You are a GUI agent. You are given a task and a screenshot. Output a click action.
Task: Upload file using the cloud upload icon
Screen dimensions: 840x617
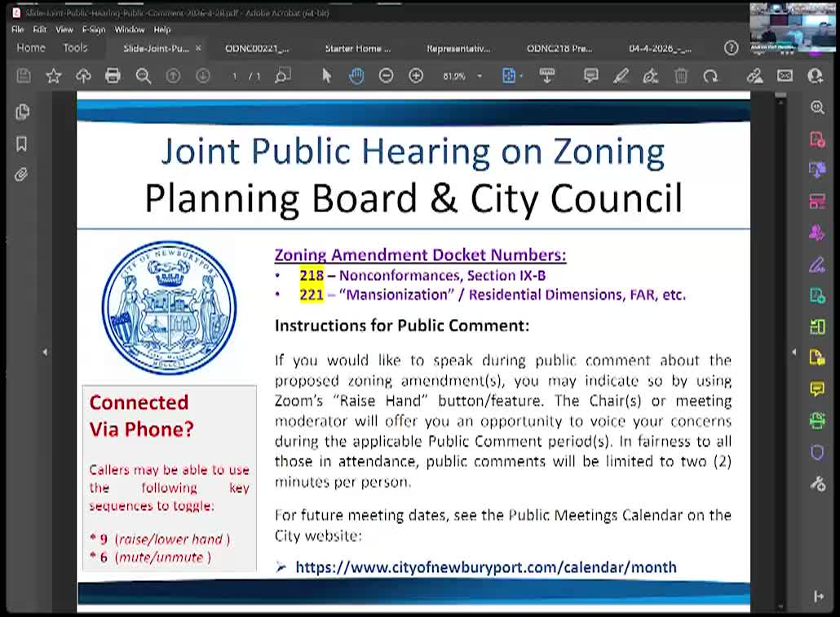point(83,76)
